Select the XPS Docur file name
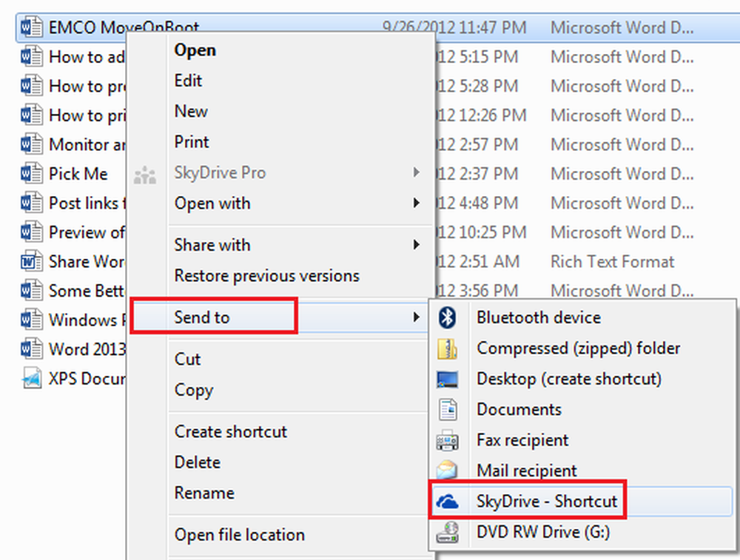Image resolution: width=740 pixels, height=560 pixels. 87,378
